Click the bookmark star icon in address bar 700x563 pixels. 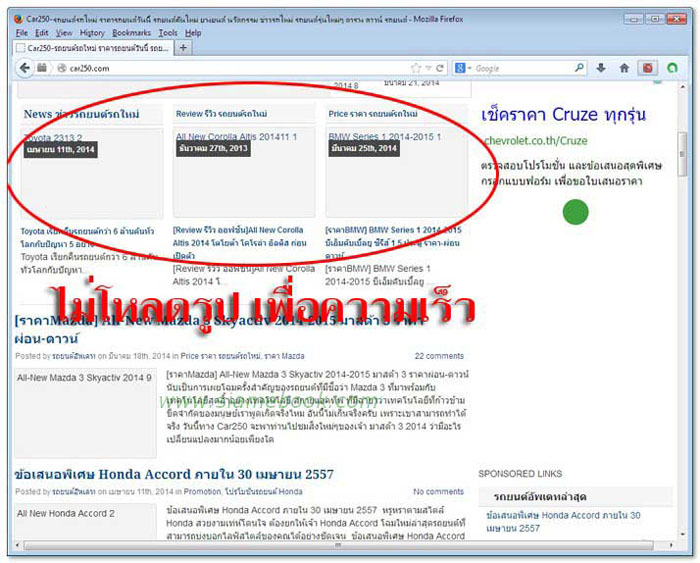tap(416, 68)
